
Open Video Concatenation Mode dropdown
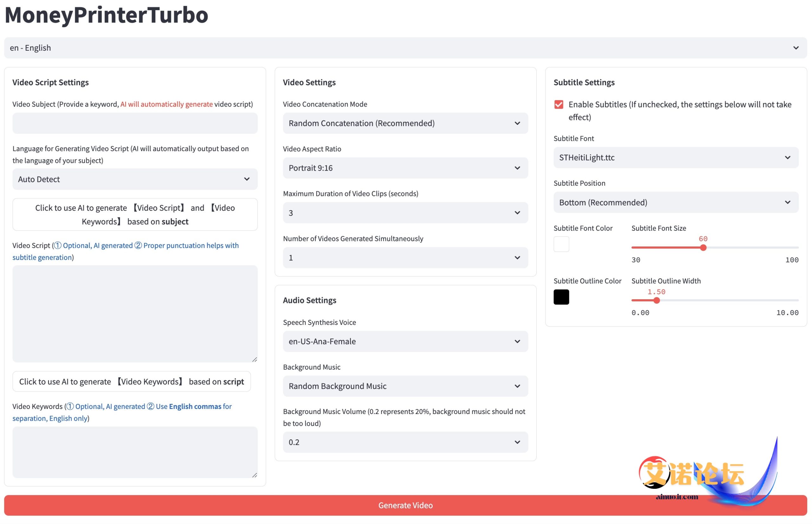(405, 123)
